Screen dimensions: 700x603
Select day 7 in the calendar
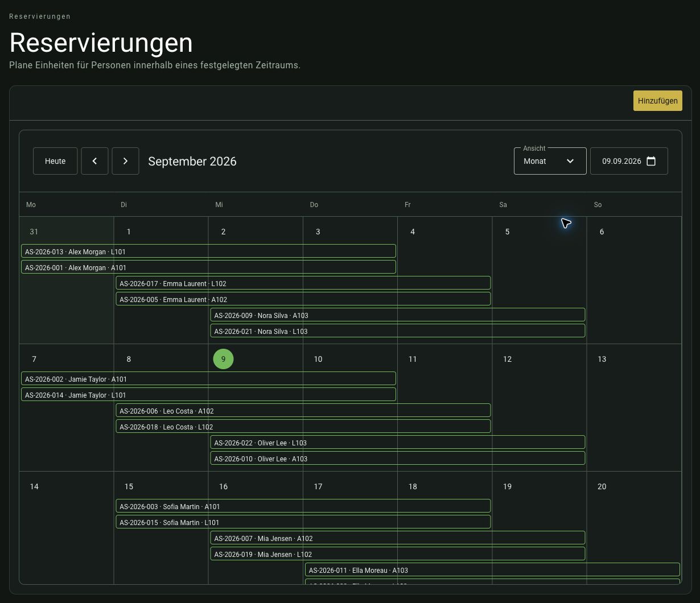tap(34, 359)
